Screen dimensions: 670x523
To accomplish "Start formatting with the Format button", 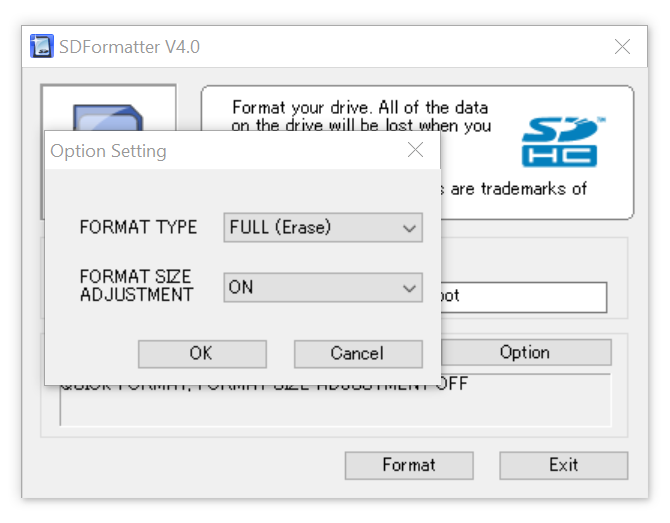I will (x=408, y=465).
